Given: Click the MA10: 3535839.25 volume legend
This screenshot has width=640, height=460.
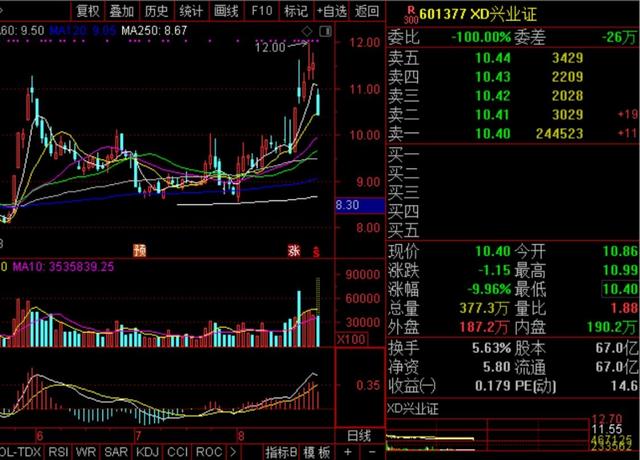Looking at the screenshot, I should coord(64,267).
